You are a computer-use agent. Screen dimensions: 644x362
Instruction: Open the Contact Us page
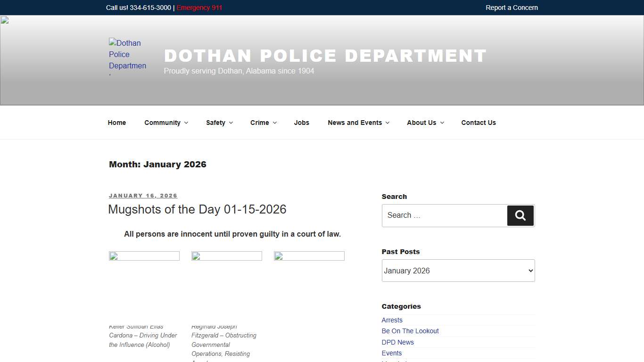coord(479,123)
